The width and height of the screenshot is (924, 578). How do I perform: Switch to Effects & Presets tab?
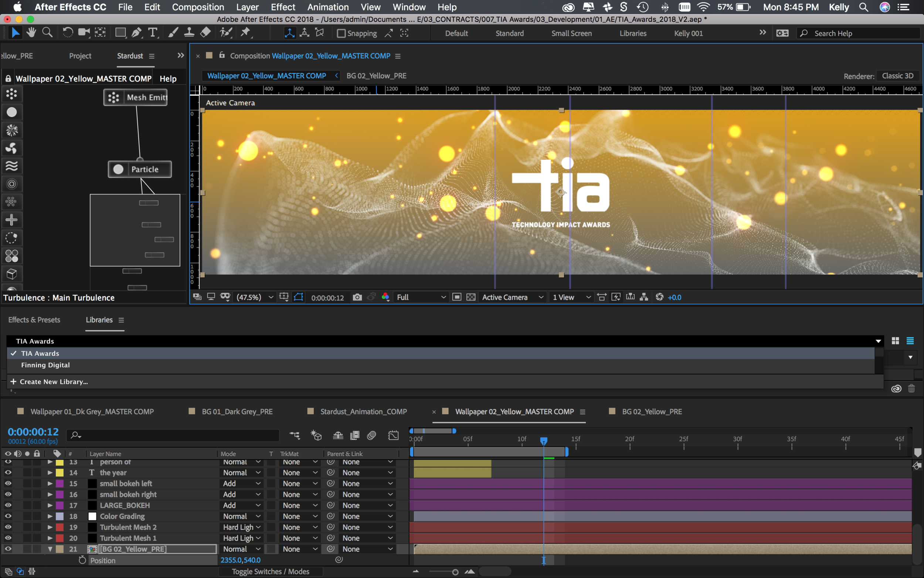pos(34,320)
